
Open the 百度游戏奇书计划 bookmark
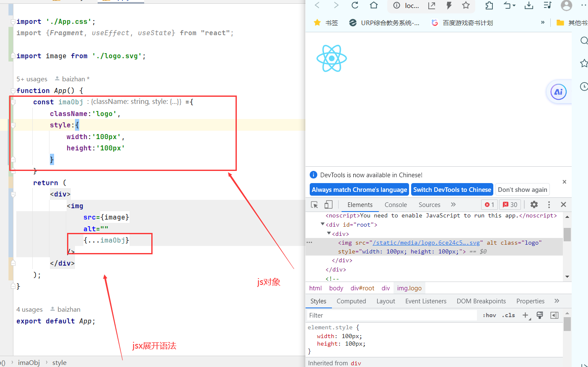(x=462, y=23)
